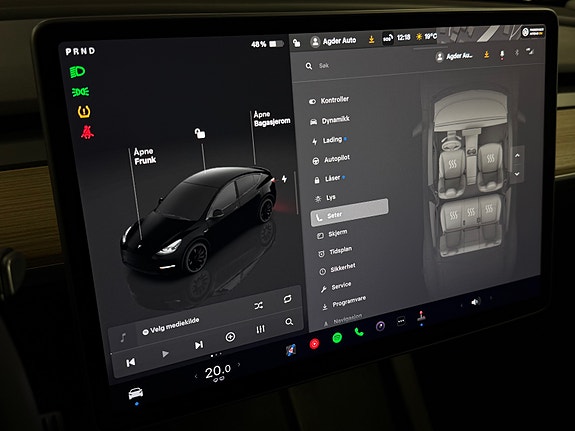
Task: Toggle the rear right seat heater
Action: [489, 209]
